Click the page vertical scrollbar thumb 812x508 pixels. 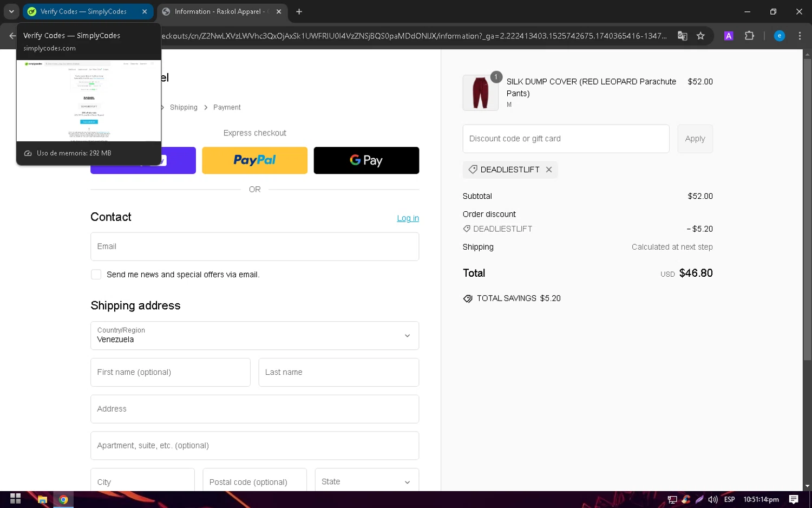click(807, 209)
